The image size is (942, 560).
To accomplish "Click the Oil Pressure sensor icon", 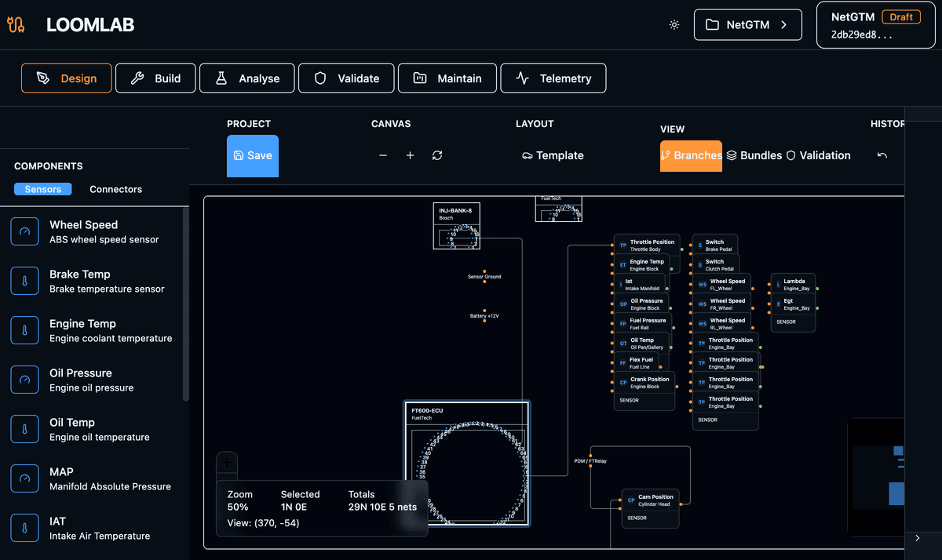I will [24, 380].
